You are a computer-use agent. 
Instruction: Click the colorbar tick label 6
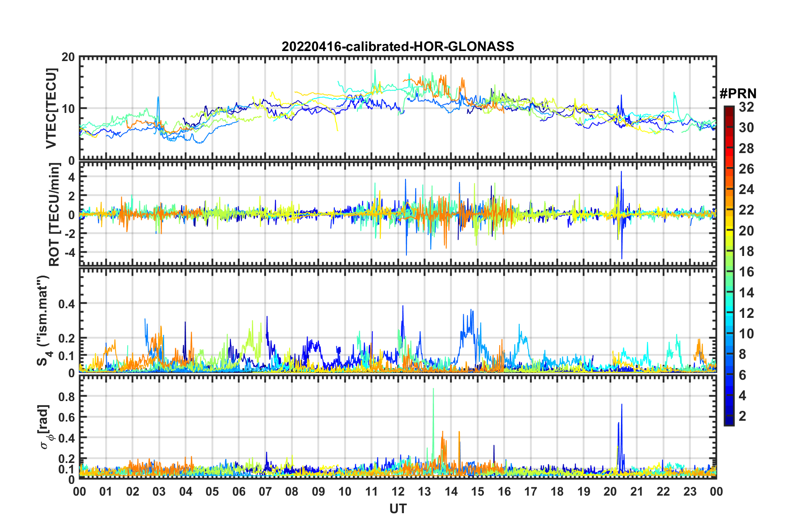[x=742, y=375]
